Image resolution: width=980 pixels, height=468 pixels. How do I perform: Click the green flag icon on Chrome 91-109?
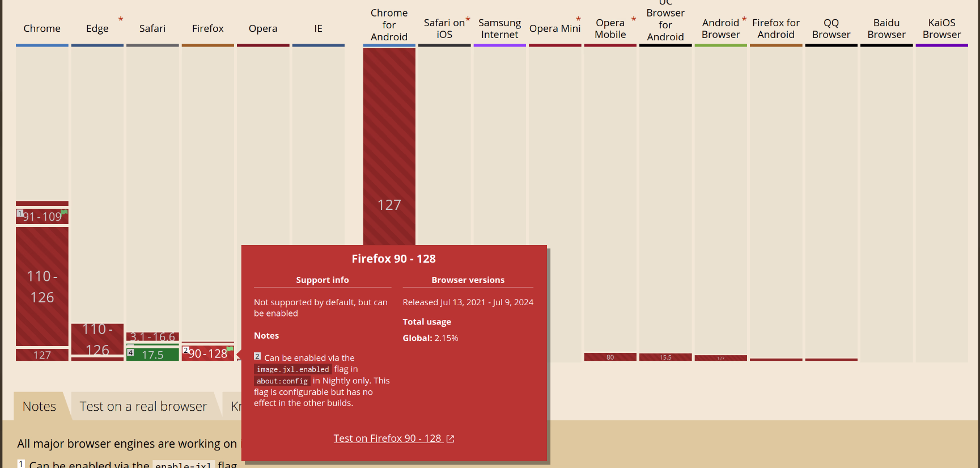pos(64,212)
